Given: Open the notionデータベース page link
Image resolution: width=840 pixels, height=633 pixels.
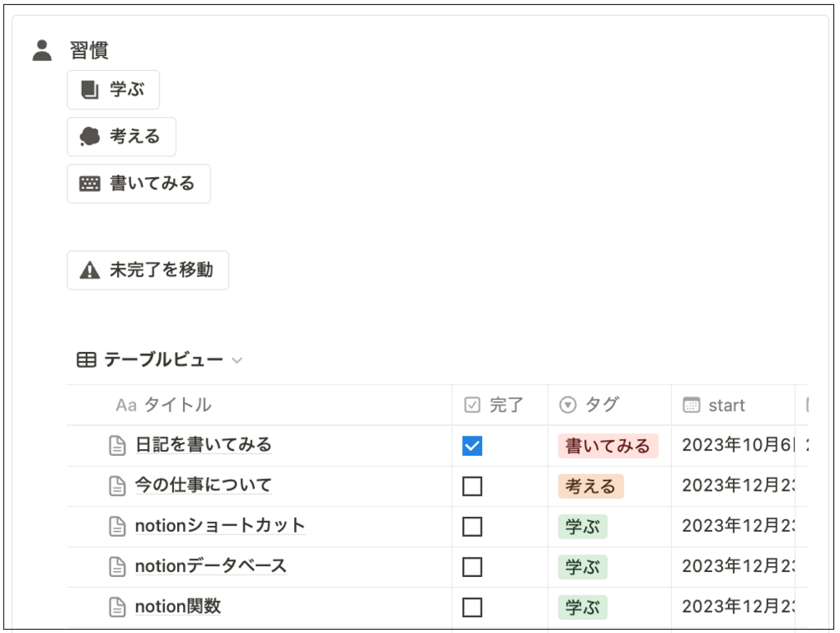Looking at the screenshot, I should [x=211, y=566].
